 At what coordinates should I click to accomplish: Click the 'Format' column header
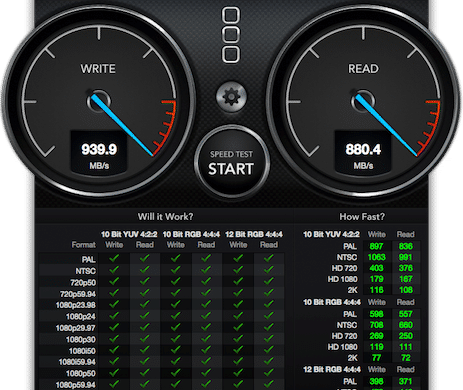pos(84,245)
